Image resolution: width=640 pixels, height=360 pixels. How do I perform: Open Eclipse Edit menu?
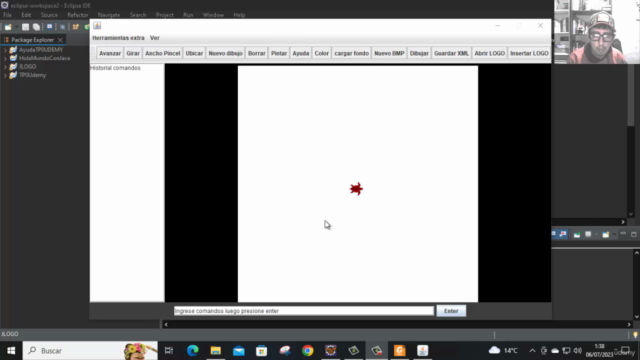[26, 15]
